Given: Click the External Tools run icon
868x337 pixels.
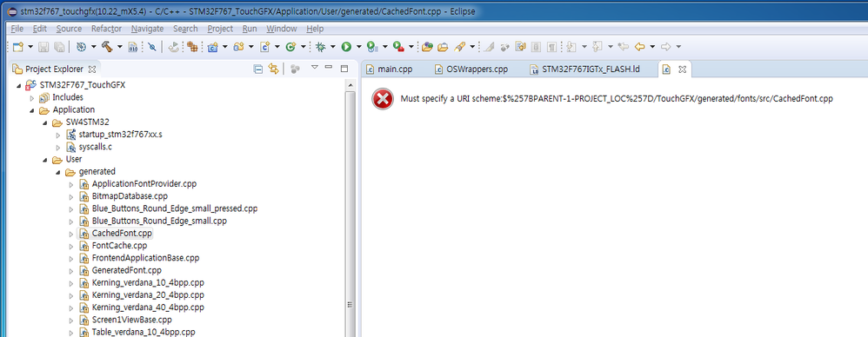Looking at the screenshot, I should (398, 47).
